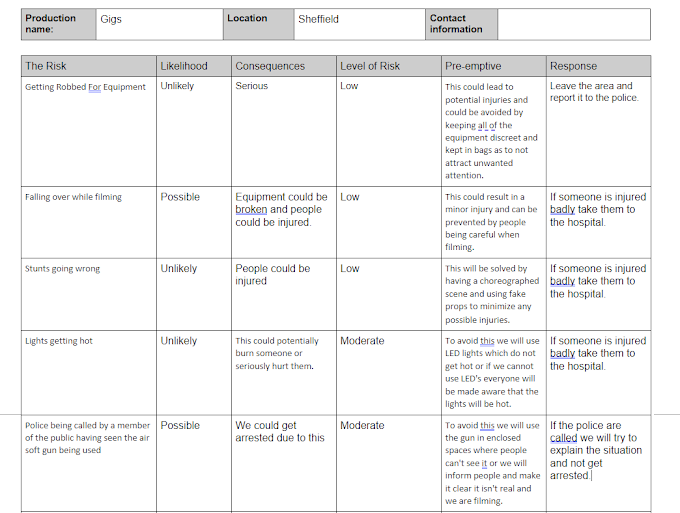Click the 'Gigs' production name cell

point(160,24)
